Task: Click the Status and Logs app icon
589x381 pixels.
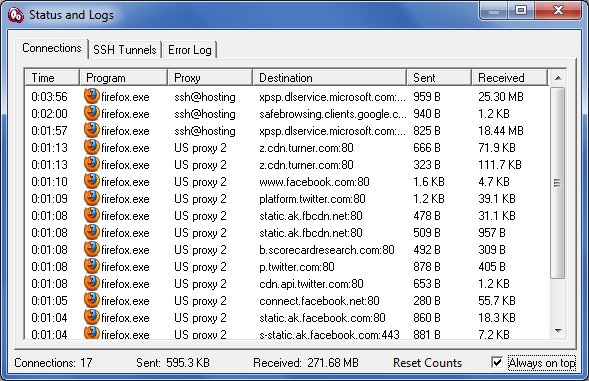Action: tap(15, 15)
